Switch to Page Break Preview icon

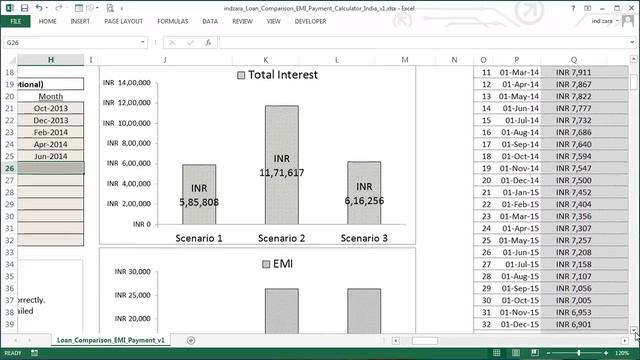pyautogui.click(x=535, y=353)
